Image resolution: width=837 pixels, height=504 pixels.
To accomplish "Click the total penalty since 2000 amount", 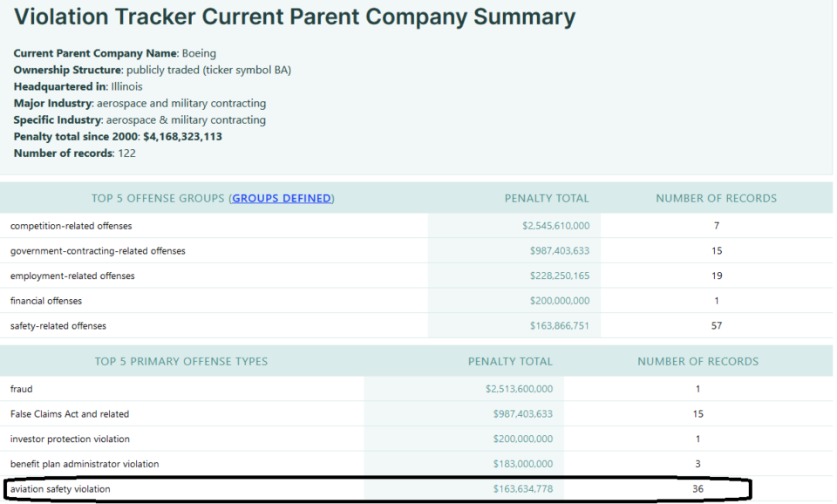I will [172, 137].
